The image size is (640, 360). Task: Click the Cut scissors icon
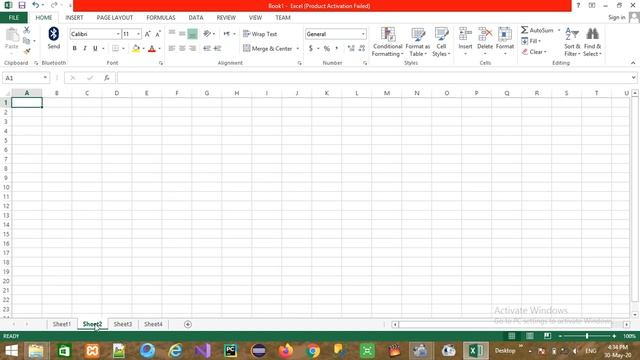(27, 30)
